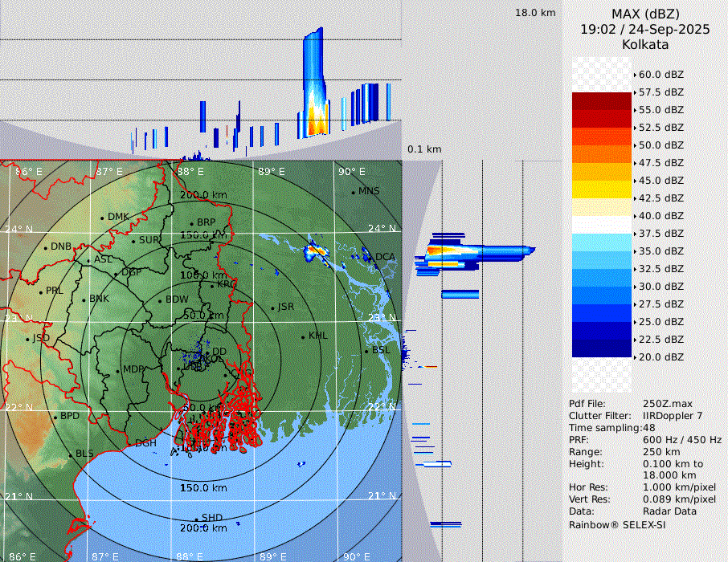
Task: Click the Rainbow SELEX-SI footer text
Action: pyautogui.click(x=617, y=524)
